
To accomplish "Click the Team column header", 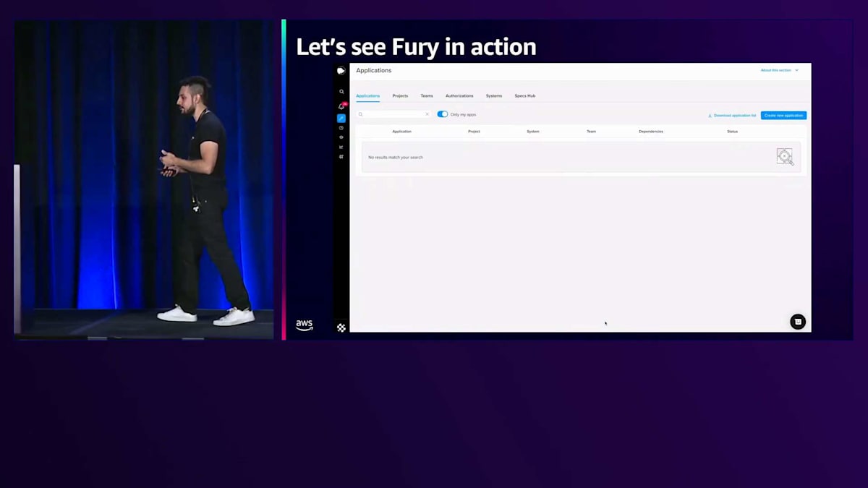I will [592, 132].
